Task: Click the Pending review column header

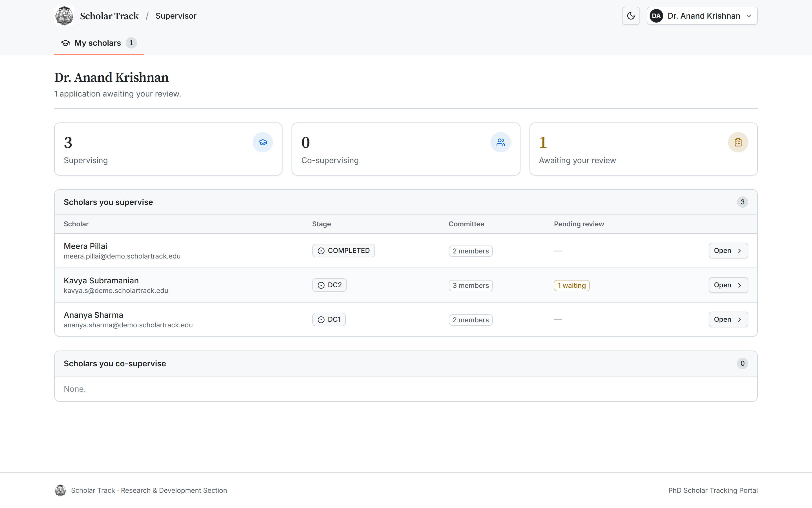Action: (x=579, y=224)
